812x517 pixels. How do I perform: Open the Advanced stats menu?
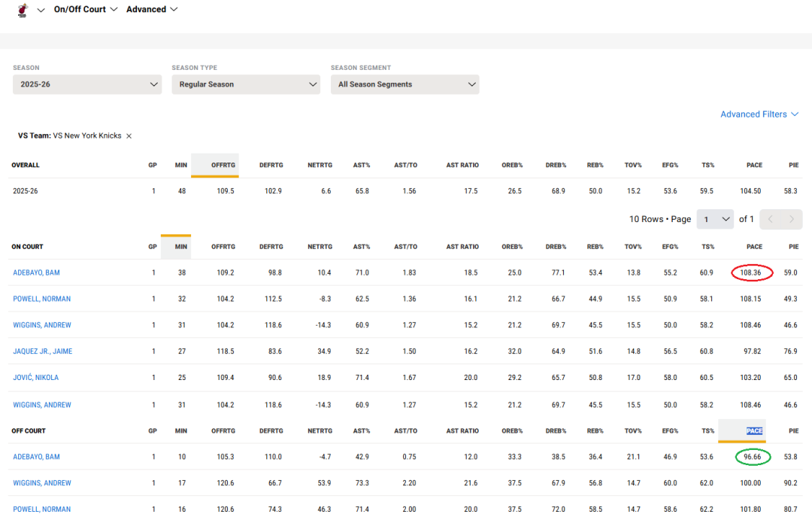pos(152,10)
